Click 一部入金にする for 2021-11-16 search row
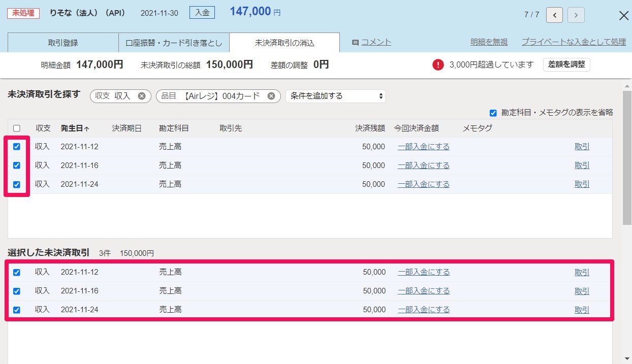 (424, 166)
